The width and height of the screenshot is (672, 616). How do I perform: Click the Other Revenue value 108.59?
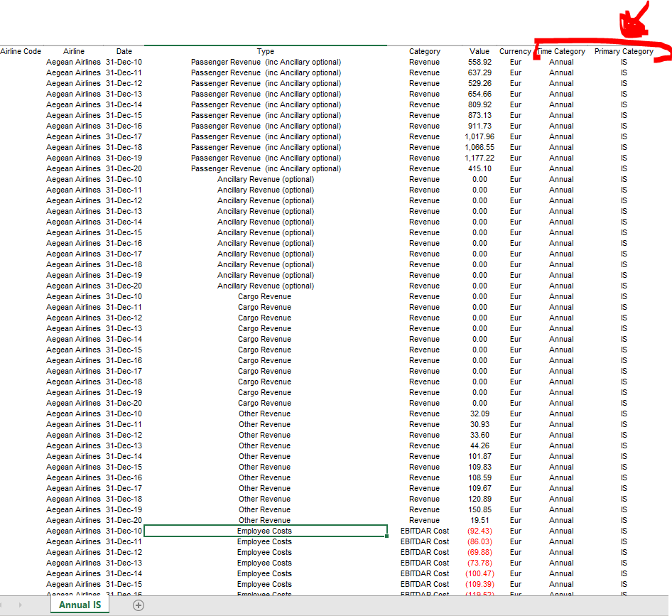click(479, 478)
